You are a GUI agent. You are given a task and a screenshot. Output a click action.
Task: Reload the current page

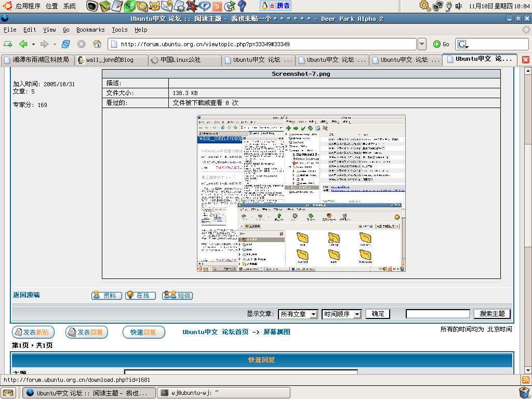(x=65, y=44)
